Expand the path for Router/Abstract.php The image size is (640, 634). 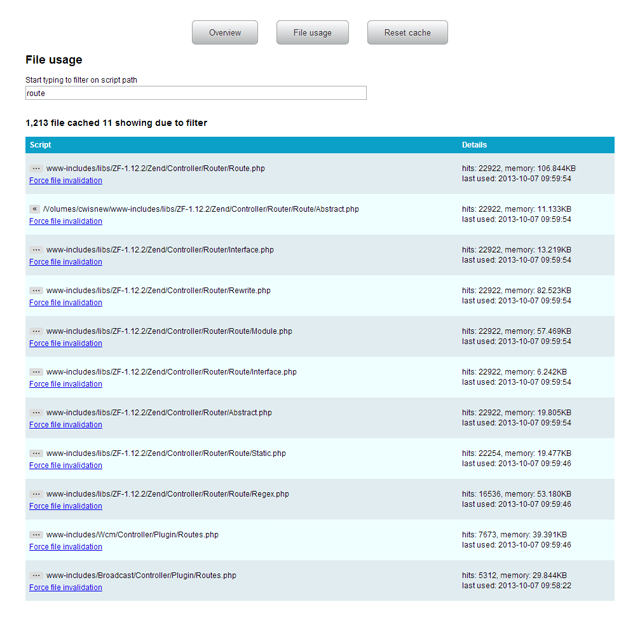[x=36, y=413]
